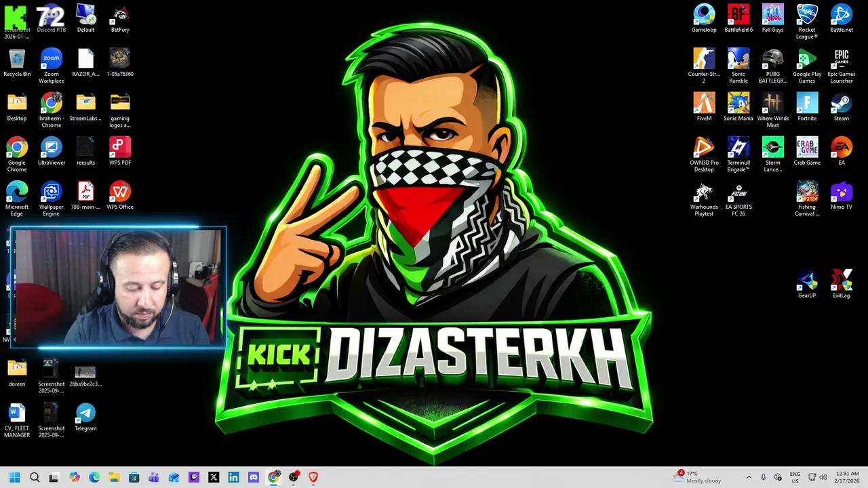
Task: Launch Wallpaper Engine from desktop
Action: (51, 198)
